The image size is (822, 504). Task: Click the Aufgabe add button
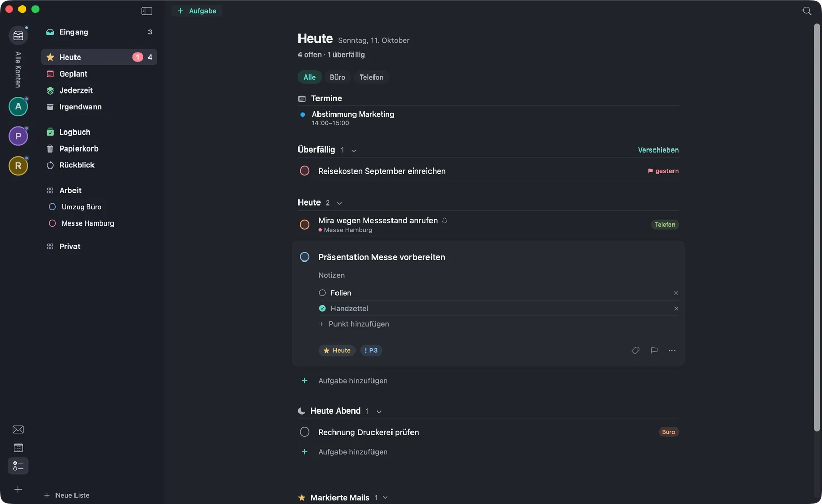coord(197,11)
